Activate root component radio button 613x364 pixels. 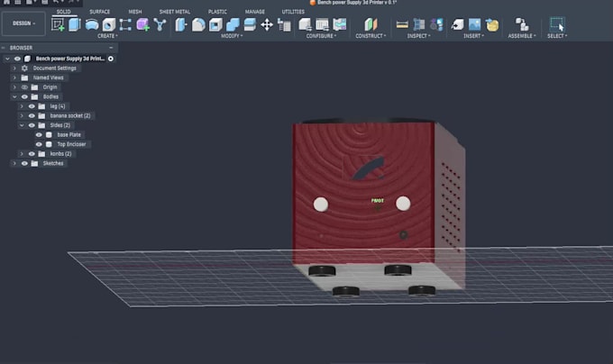[111, 59]
